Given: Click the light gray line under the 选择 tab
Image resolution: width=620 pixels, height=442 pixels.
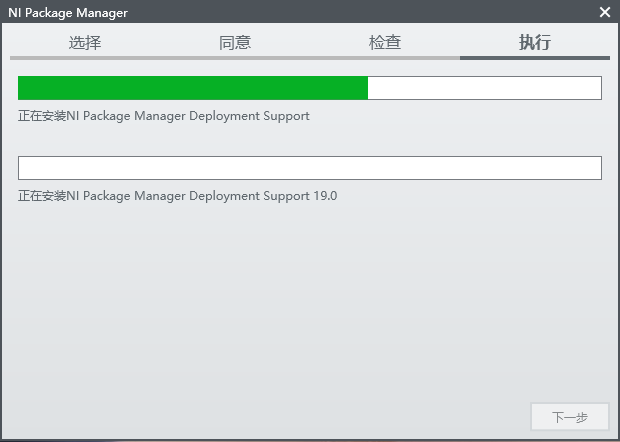Looking at the screenshot, I should [85, 58].
